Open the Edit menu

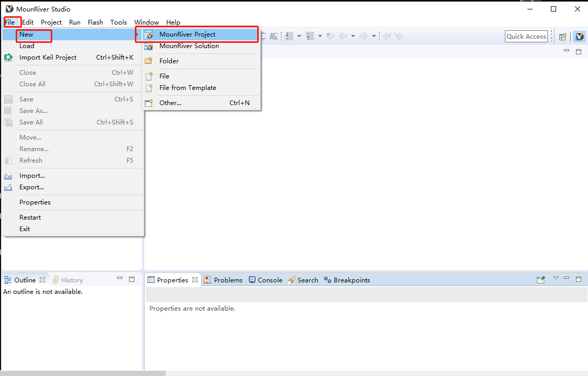[28, 22]
